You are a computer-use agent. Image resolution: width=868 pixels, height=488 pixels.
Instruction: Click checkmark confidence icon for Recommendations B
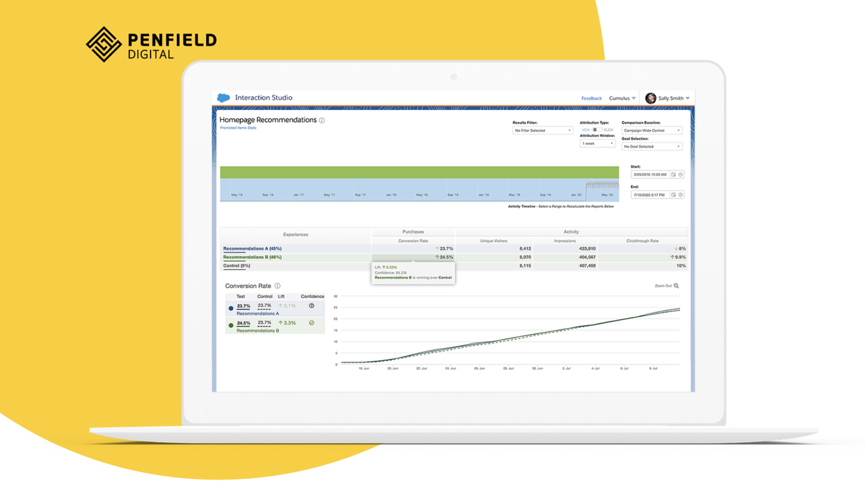coord(311,323)
